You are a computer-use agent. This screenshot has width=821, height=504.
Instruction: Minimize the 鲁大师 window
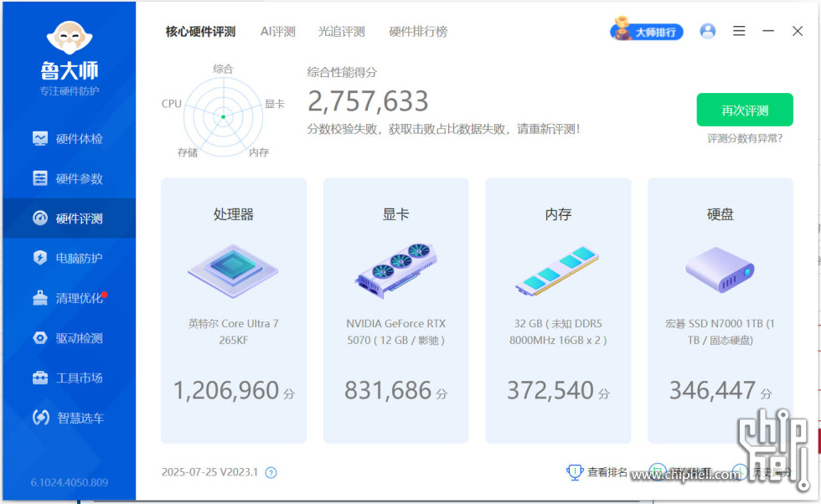click(x=768, y=31)
